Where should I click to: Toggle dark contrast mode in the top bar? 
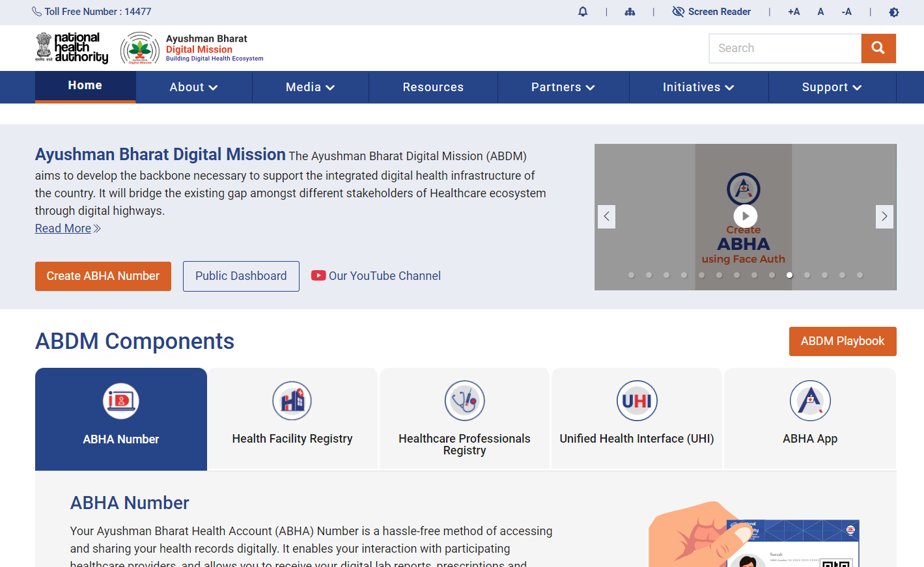(893, 12)
